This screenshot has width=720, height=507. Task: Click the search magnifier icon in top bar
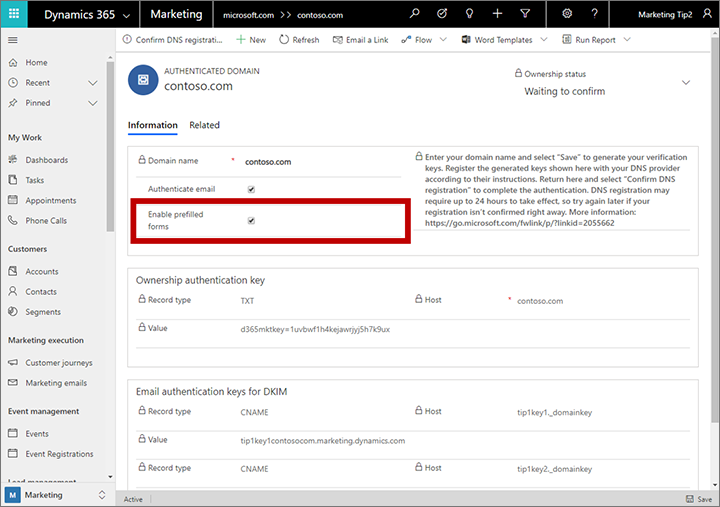[415, 14]
